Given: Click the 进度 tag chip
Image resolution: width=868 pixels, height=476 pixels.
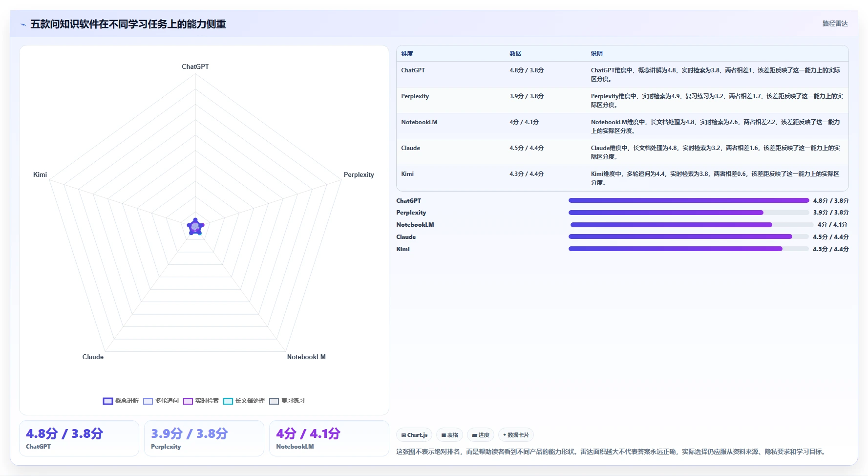Looking at the screenshot, I should pos(481,435).
